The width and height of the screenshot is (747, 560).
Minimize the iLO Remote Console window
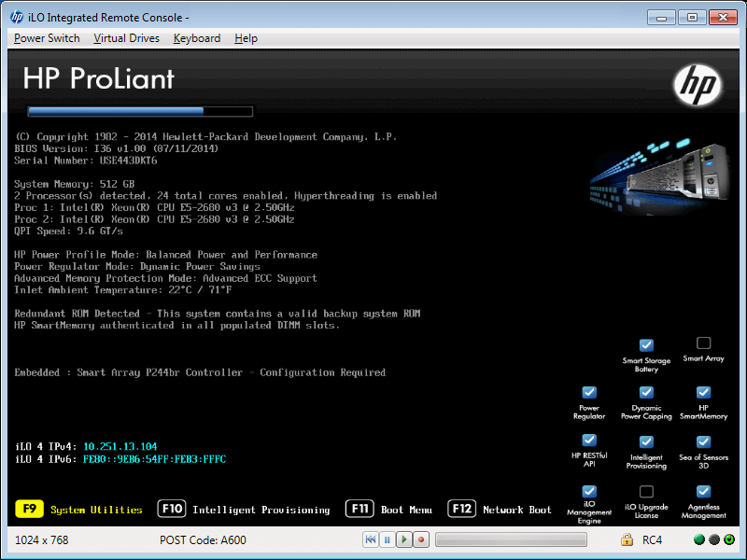click(x=661, y=18)
